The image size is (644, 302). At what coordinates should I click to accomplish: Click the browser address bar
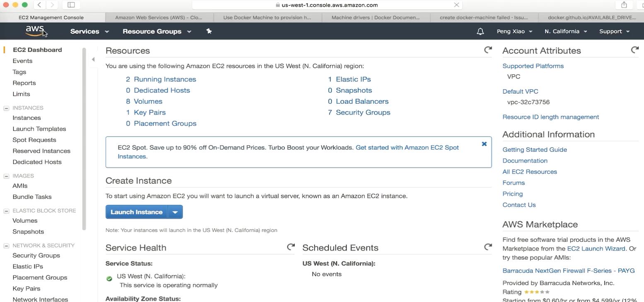pyautogui.click(x=327, y=5)
